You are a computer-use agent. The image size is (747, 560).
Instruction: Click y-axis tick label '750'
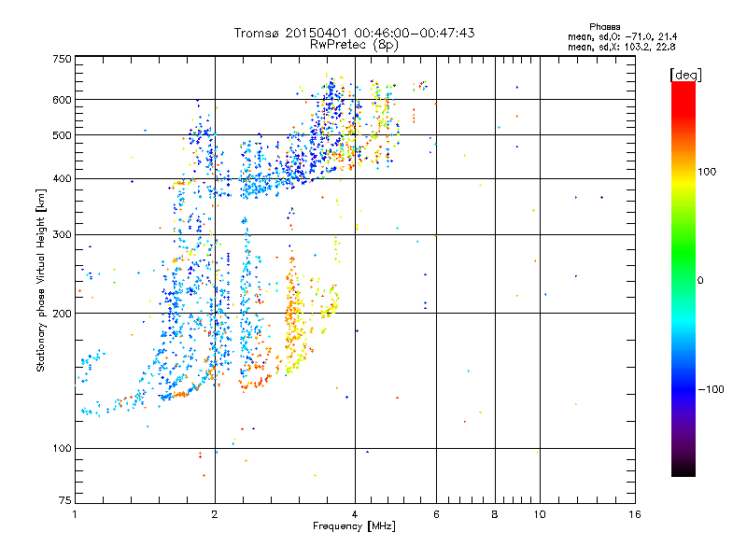click(63, 59)
